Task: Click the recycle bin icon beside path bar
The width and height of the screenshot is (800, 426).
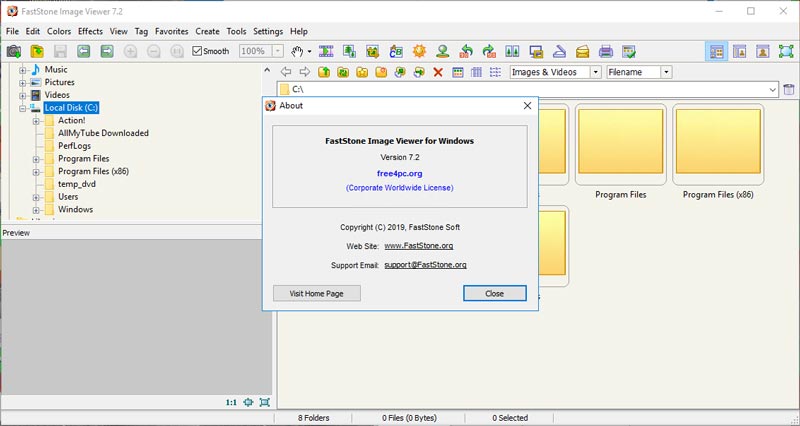Action: pyautogui.click(x=789, y=89)
